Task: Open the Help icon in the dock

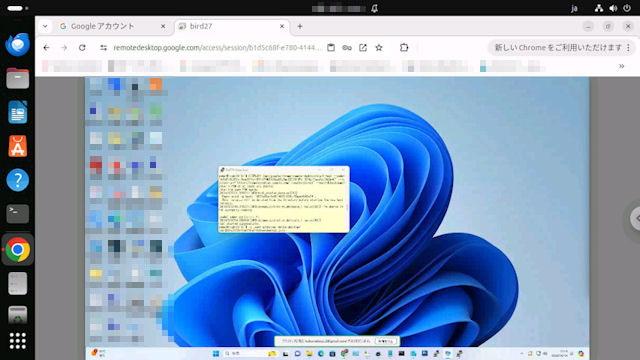Action: click(x=18, y=180)
